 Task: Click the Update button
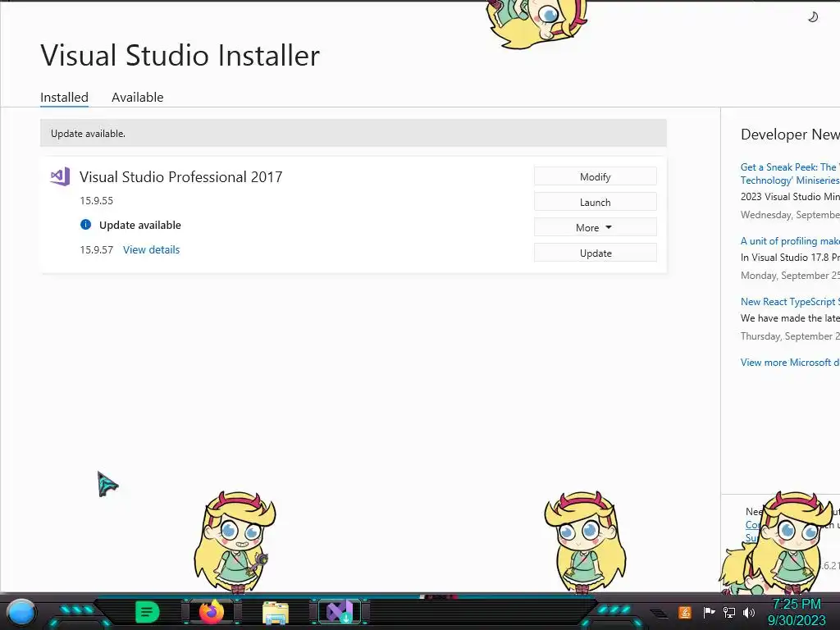pyautogui.click(x=596, y=253)
